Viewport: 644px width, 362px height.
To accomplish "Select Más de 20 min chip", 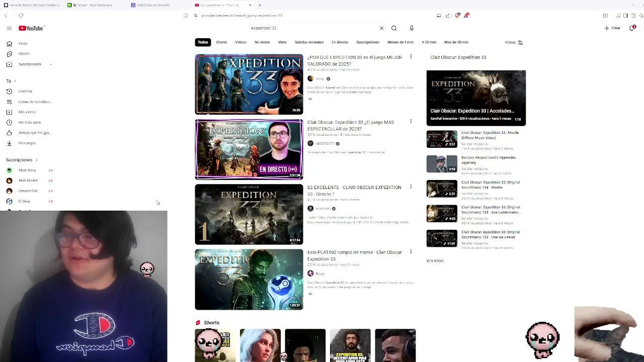I will 456,42.
